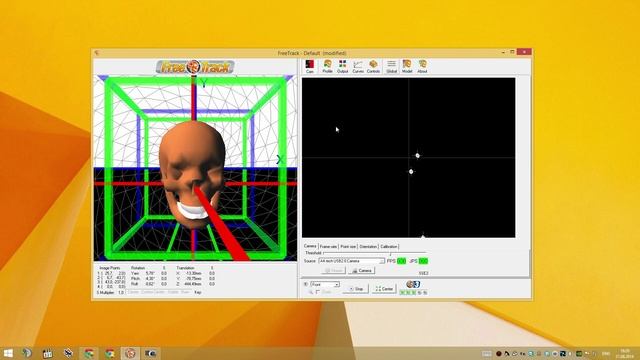Open the Global settings icon
This screenshot has width=640, height=360.
(x=391, y=66)
